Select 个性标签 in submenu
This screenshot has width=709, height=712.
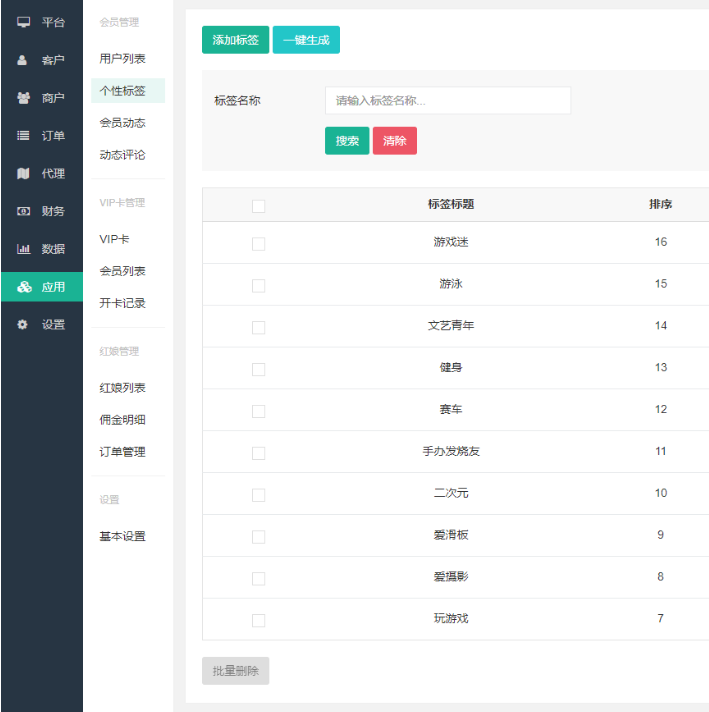coord(128,91)
